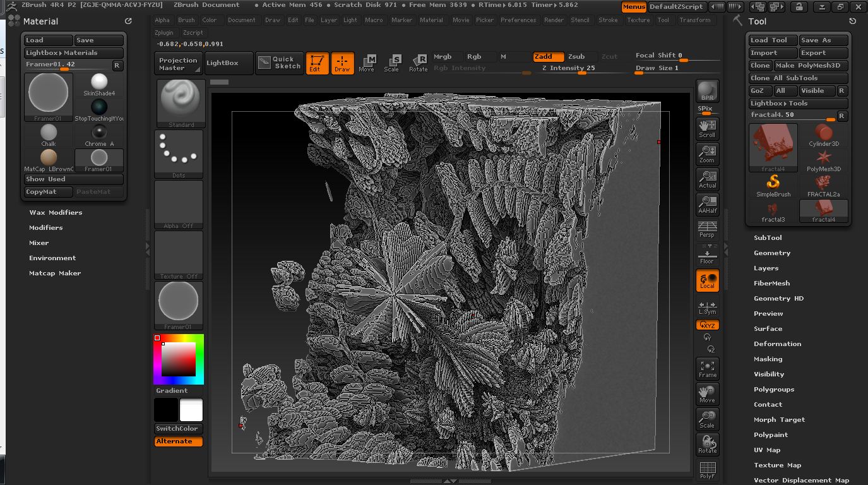This screenshot has height=485, width=868.
Task: Open the Quick Sketch tool
Action: click(279, 63)
